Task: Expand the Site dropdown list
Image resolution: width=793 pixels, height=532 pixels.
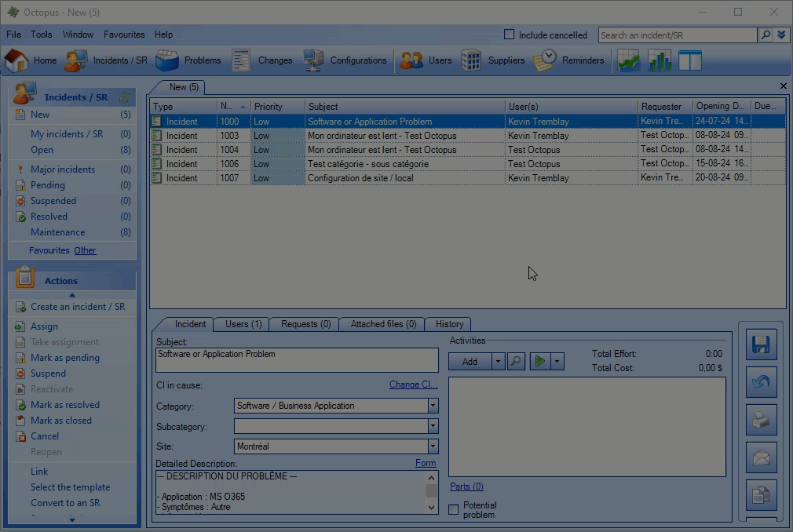Action: click(x=433, y=446)
